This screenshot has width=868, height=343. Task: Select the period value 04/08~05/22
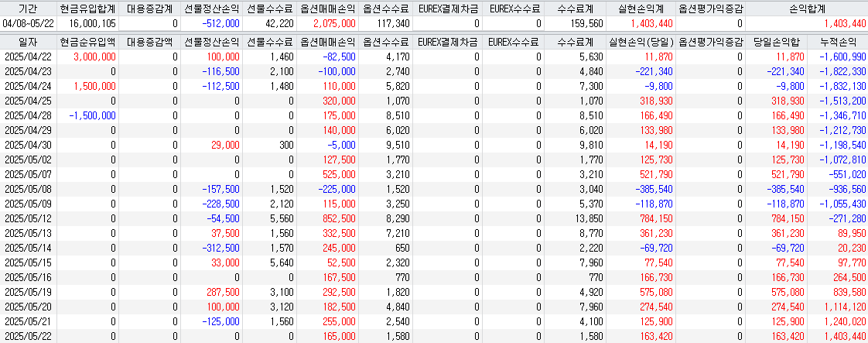coord(28,23)
